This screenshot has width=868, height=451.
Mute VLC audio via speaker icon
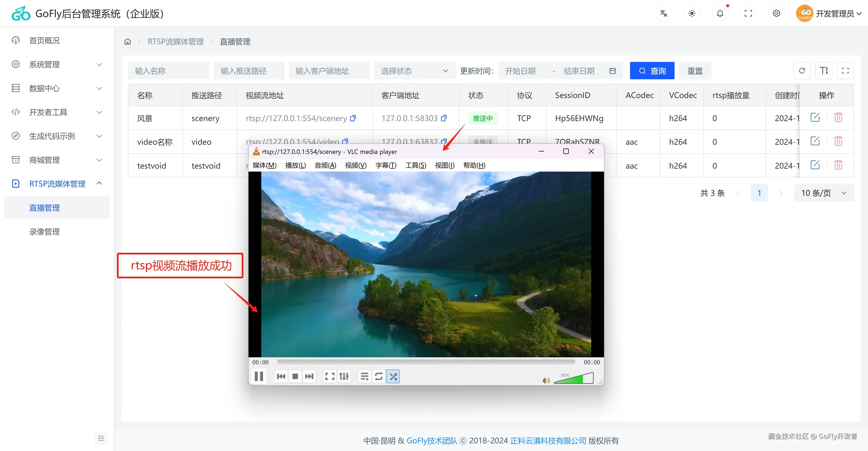(546, 381)
